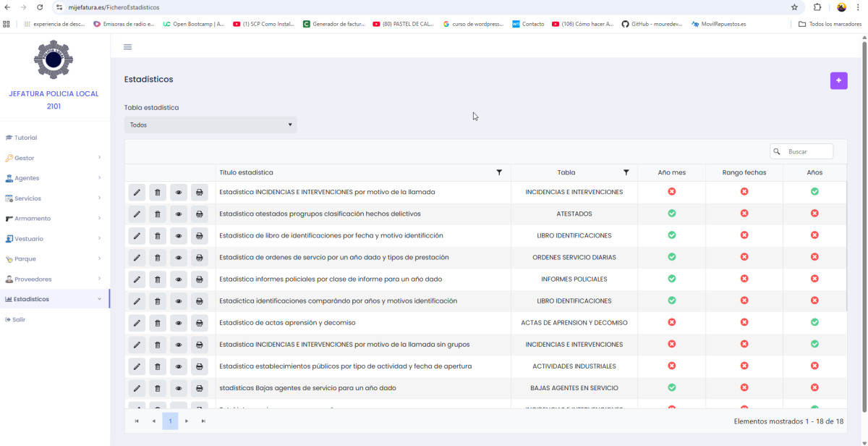Open filter icon on Título estadística column
868x446 pixels.
click(x=499, y=172)
